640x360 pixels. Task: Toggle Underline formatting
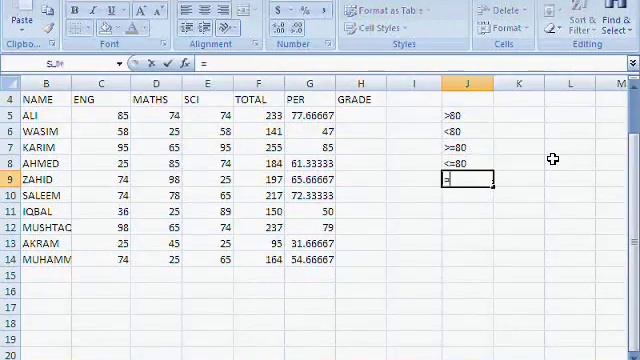pyautogui.click(x=111, y=11)
